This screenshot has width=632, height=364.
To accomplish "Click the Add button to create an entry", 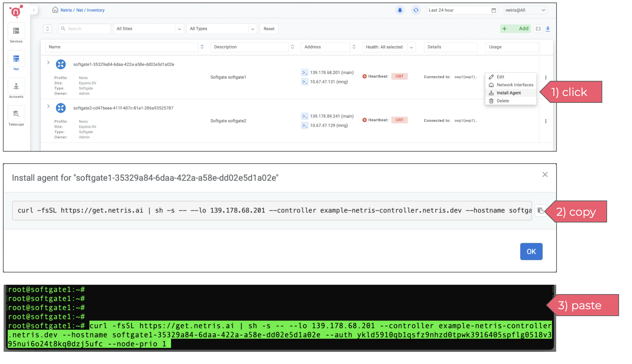I will (516, 29).
